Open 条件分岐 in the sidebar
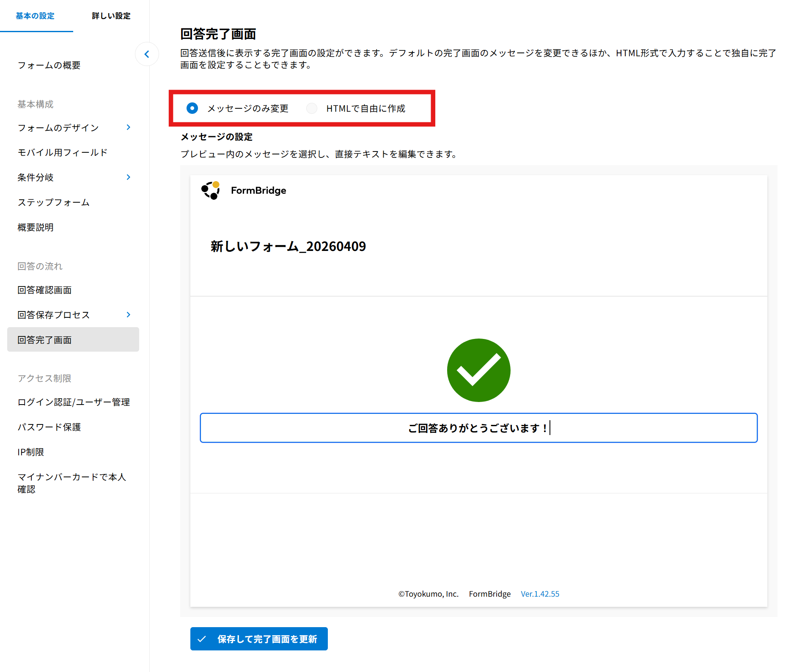 pos(36,177)
